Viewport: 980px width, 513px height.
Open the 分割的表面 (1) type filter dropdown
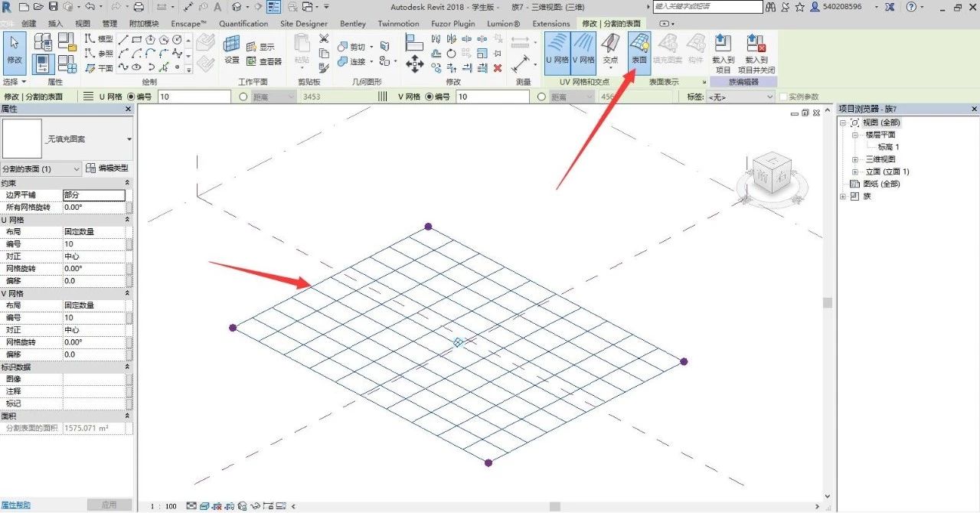click(x=41, y=168)
